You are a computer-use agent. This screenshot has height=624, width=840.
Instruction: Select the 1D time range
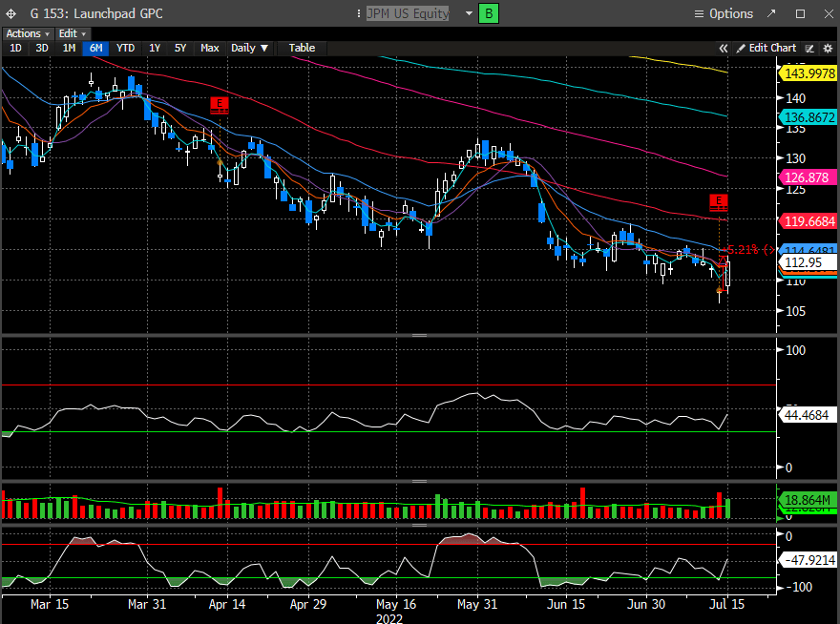pyautogui.click(x=15, y=49)
